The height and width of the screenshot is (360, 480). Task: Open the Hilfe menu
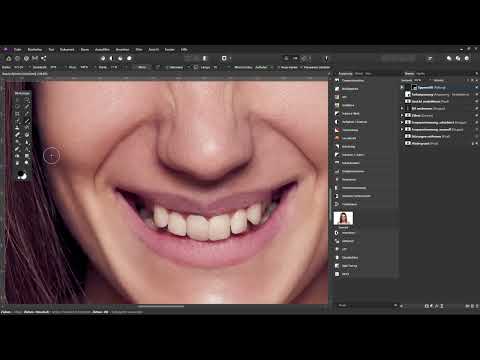tap(184, 50)
